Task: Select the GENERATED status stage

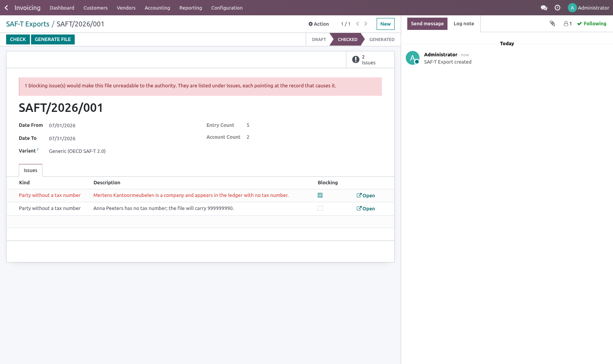Action: tap(382, 39)
